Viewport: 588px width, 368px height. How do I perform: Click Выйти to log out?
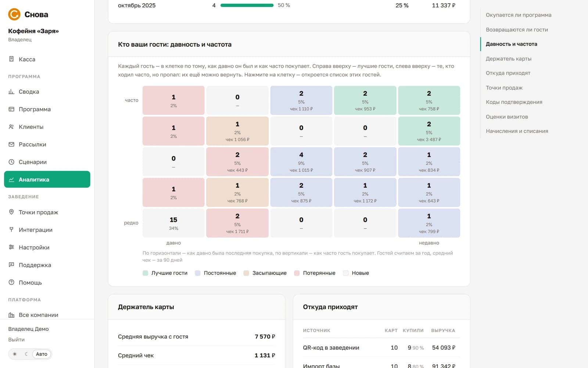[17, 340]
